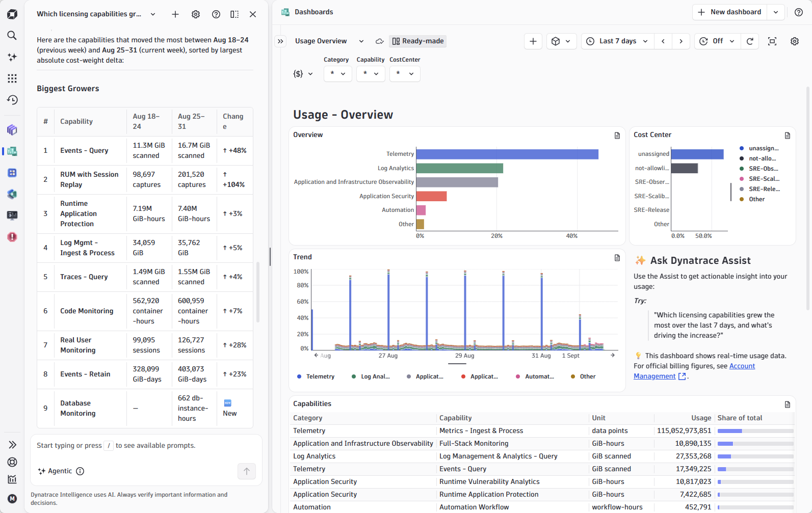Close the assistant chat panel
The image size is (812, 513).
coord(253,14)
